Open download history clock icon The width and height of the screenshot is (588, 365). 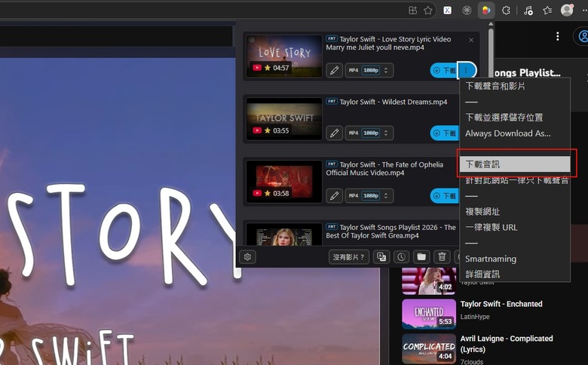[401, 257]
